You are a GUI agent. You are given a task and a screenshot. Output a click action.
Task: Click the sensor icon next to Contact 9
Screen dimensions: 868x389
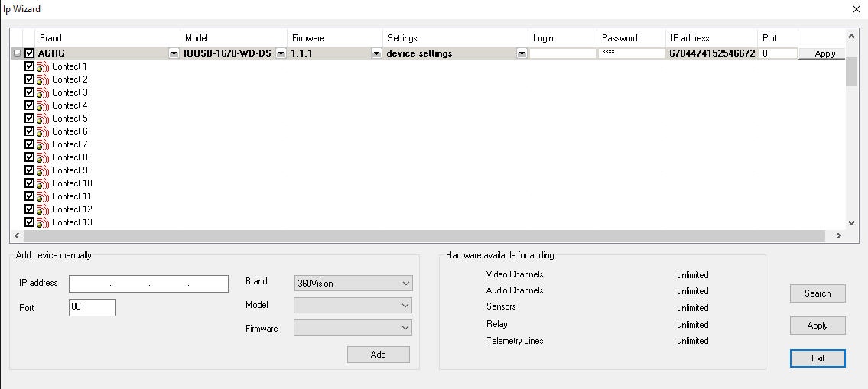(43, 171)
